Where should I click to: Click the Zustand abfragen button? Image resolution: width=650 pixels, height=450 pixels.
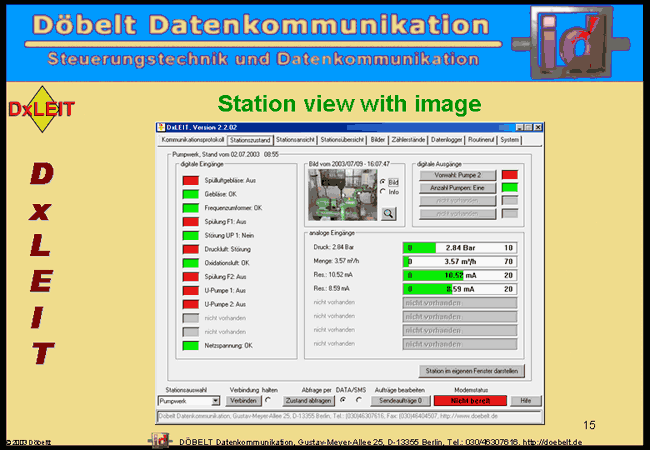[308, 401]
